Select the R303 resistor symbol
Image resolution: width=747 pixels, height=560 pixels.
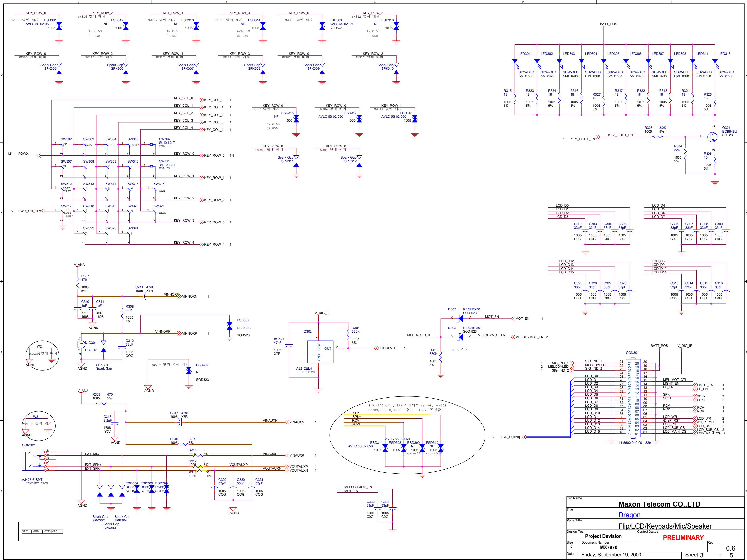click(658, 137)
